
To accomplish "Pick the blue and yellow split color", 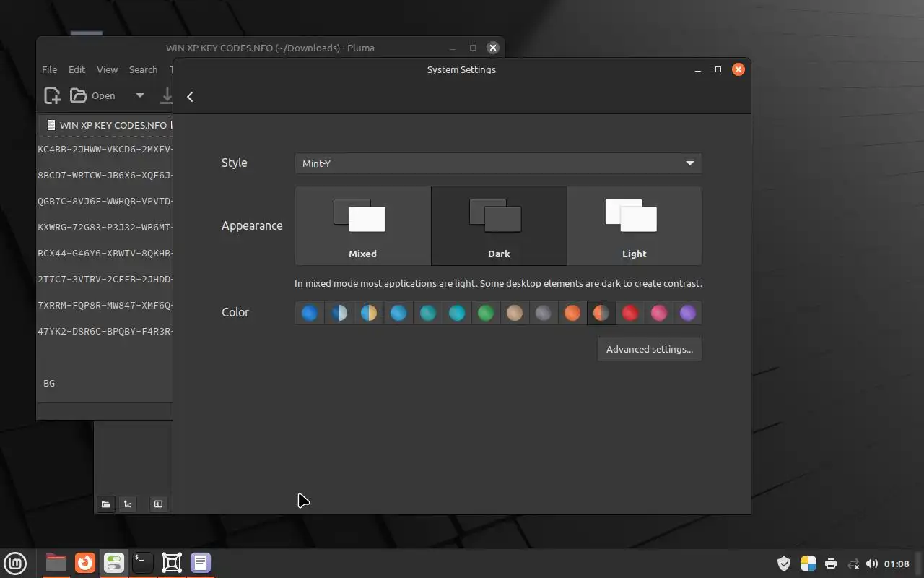I will pyautogui.click(x=369, y=313).
